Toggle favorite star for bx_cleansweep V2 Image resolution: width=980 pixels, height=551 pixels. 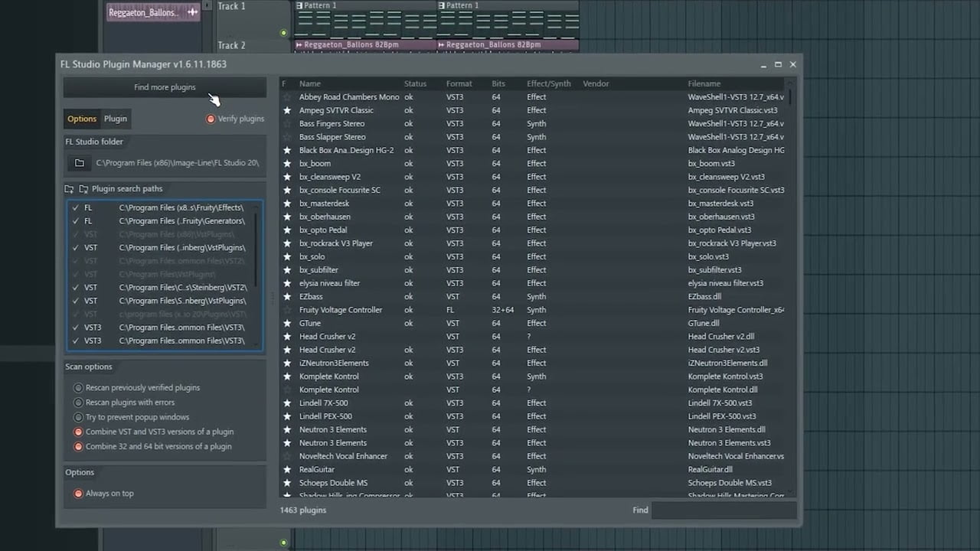(x=287, y=177)
